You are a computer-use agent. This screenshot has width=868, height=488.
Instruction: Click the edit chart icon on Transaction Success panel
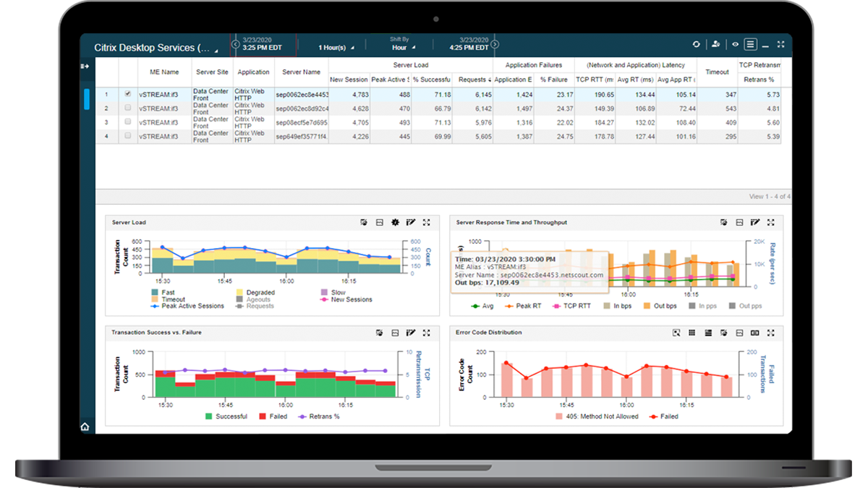coord(410,333)
